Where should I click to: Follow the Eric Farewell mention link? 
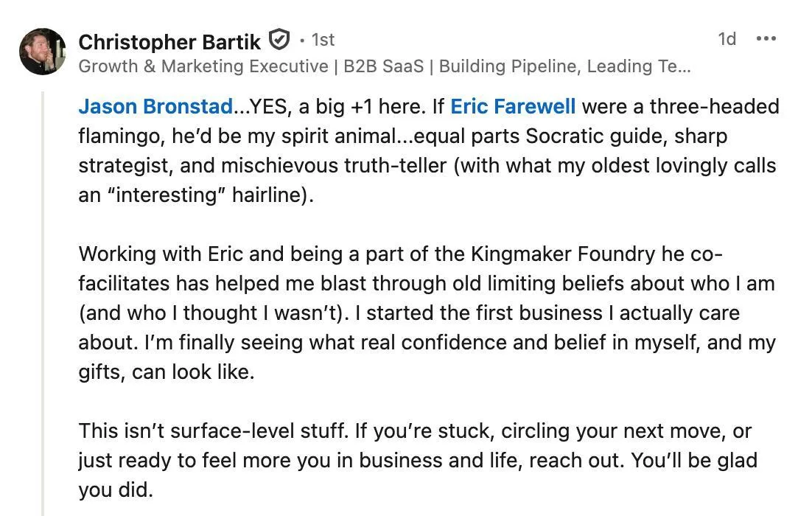pos(513,107)
